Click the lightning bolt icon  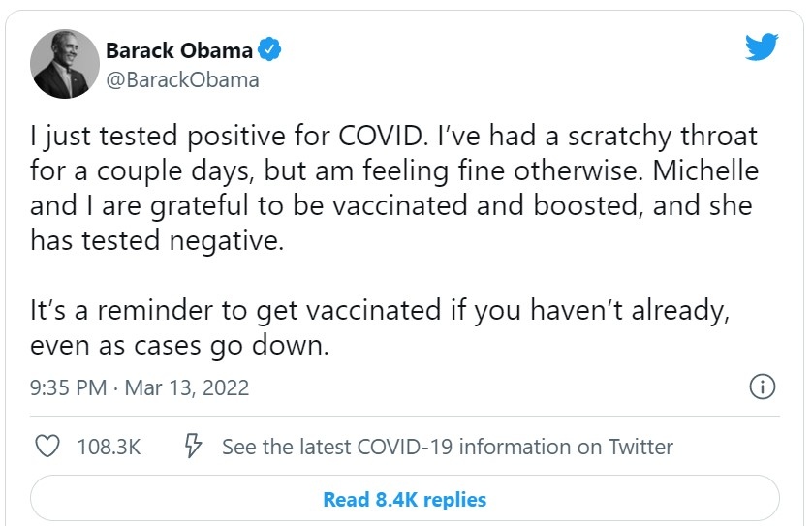[193, 447]
